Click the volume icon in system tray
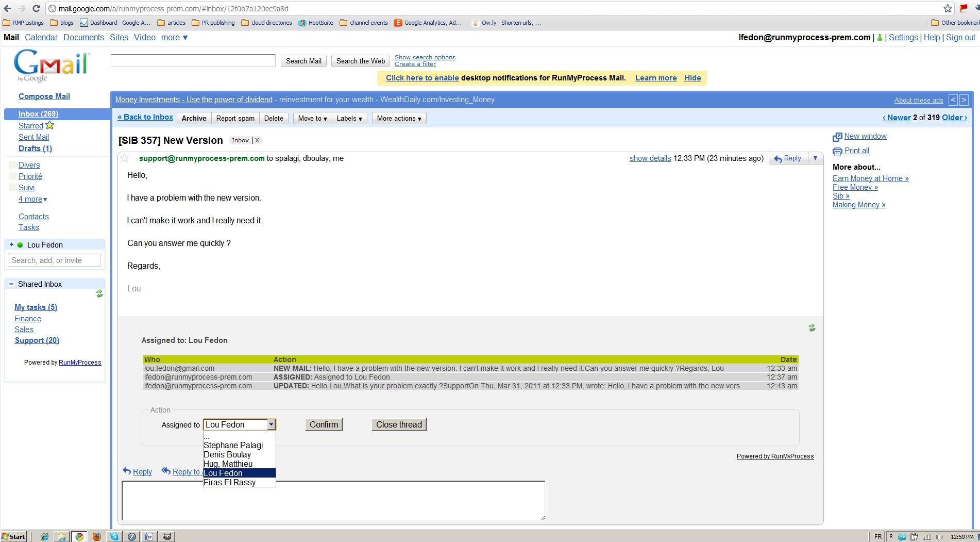The height and width of the screenshot is (542, 980). click(939, 537)
